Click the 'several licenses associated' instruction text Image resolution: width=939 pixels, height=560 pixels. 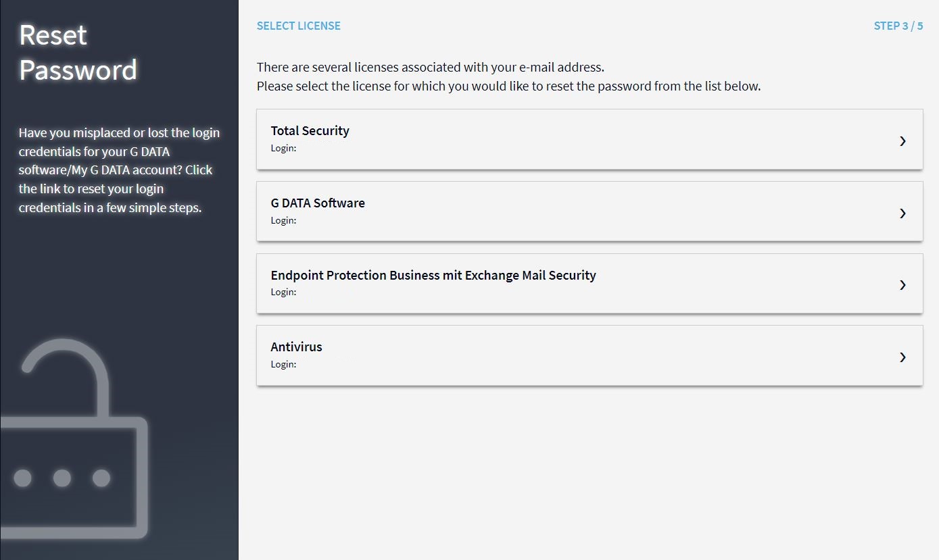(430, 67)
